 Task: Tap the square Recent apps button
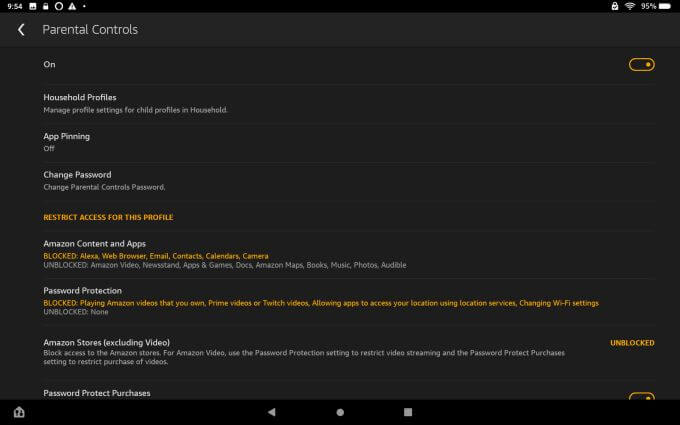[x=408, y=412]
